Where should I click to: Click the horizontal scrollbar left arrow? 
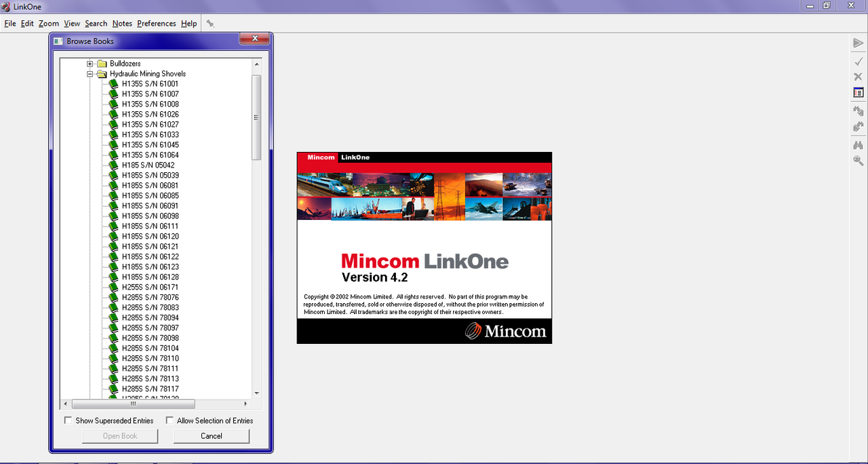65,404
